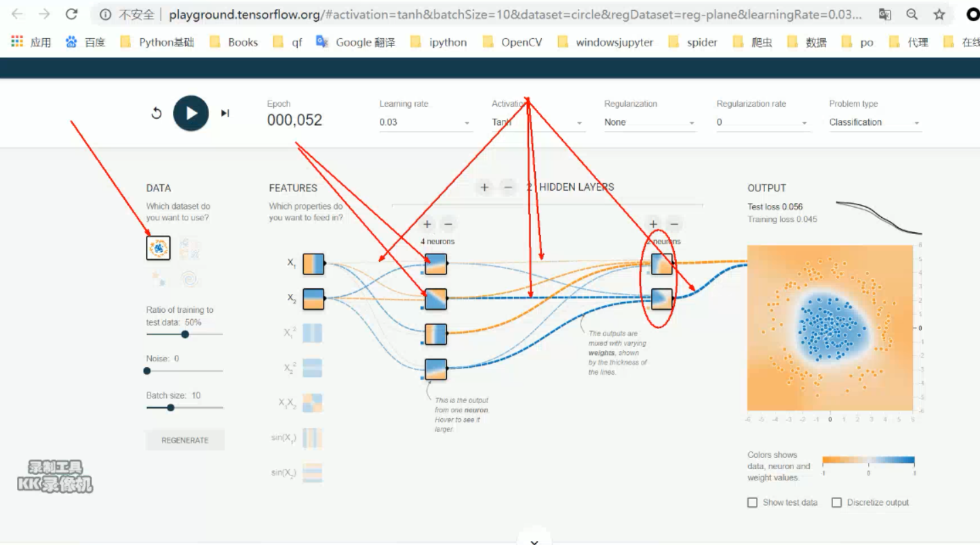
Task: Bookmark this page with the star icon
Action: click(x=939, y=14)
